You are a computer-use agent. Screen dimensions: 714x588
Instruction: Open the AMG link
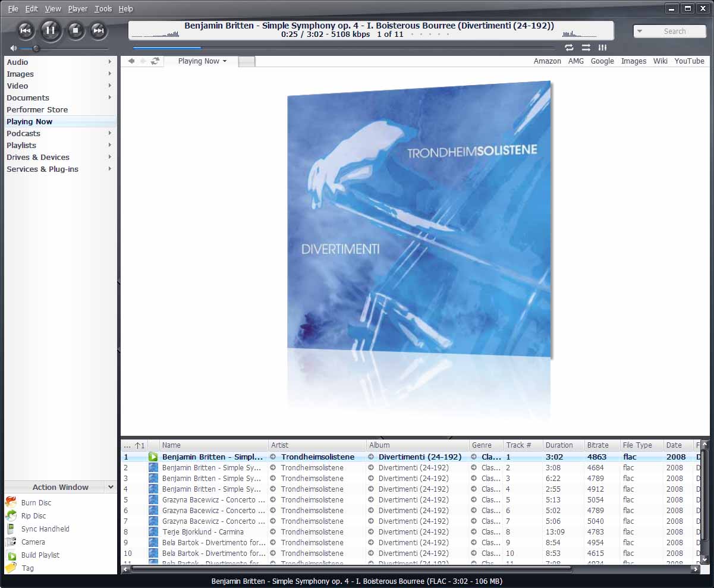pyautogui.click(x=576, y=61)
